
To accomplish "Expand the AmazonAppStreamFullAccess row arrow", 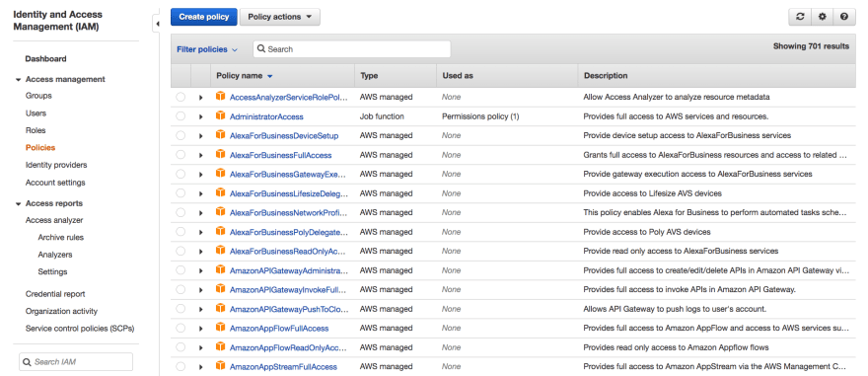I will [200, 366].
